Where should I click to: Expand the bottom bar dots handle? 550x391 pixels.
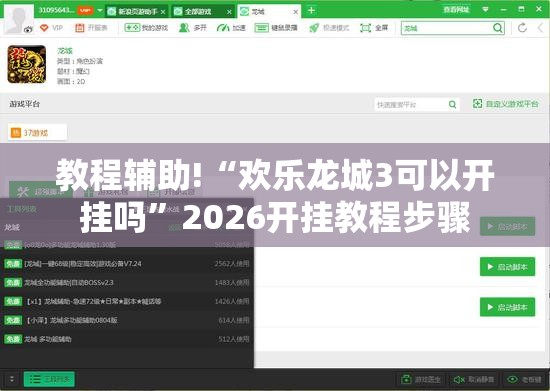coord(12,379)
